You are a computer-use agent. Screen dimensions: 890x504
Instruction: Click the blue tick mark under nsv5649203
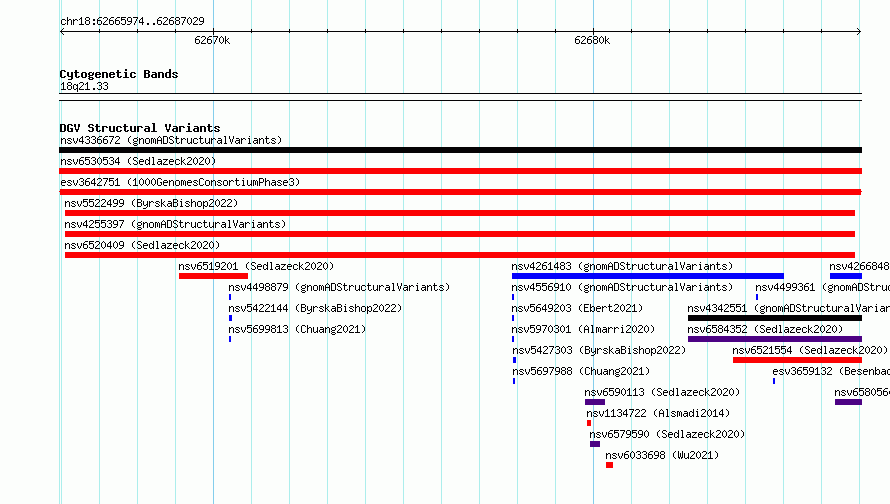(x=513, y=318)
